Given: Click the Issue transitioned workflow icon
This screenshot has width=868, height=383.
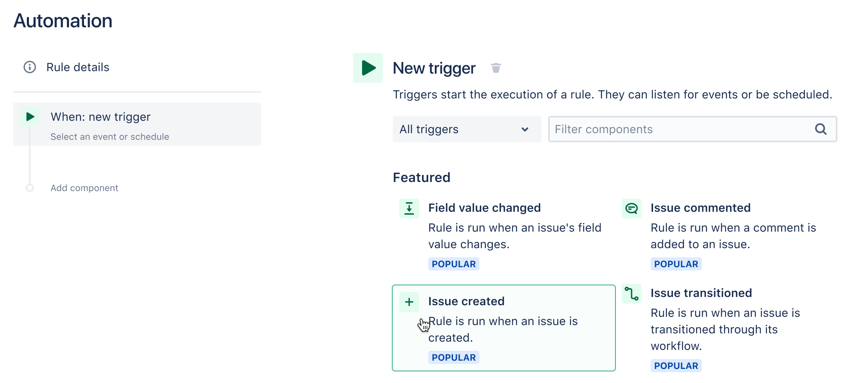Looking at the screenshot, I should pyautogui.click(x=632, y=294).
